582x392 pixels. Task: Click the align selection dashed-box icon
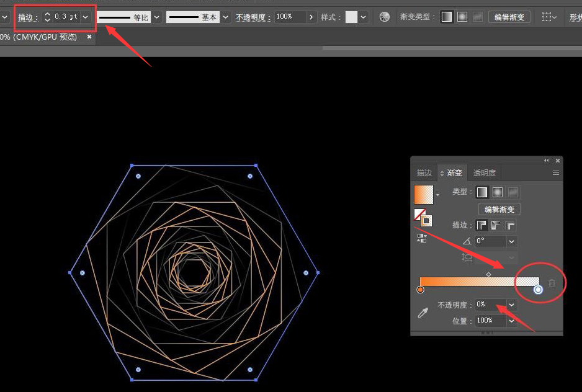click(547, 17)
